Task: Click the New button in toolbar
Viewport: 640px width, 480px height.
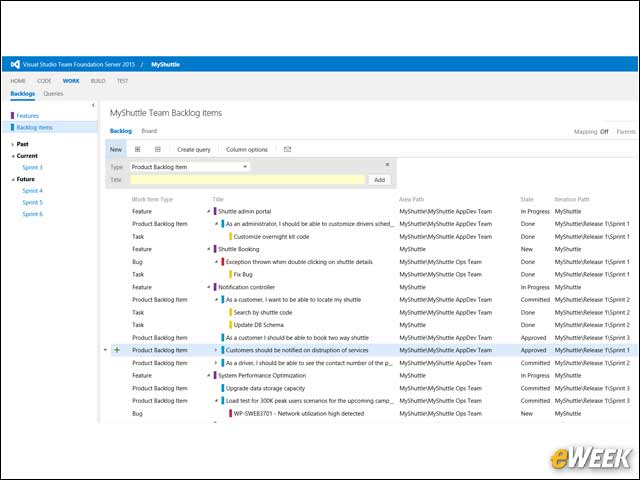Action: [x=116, y=149]
